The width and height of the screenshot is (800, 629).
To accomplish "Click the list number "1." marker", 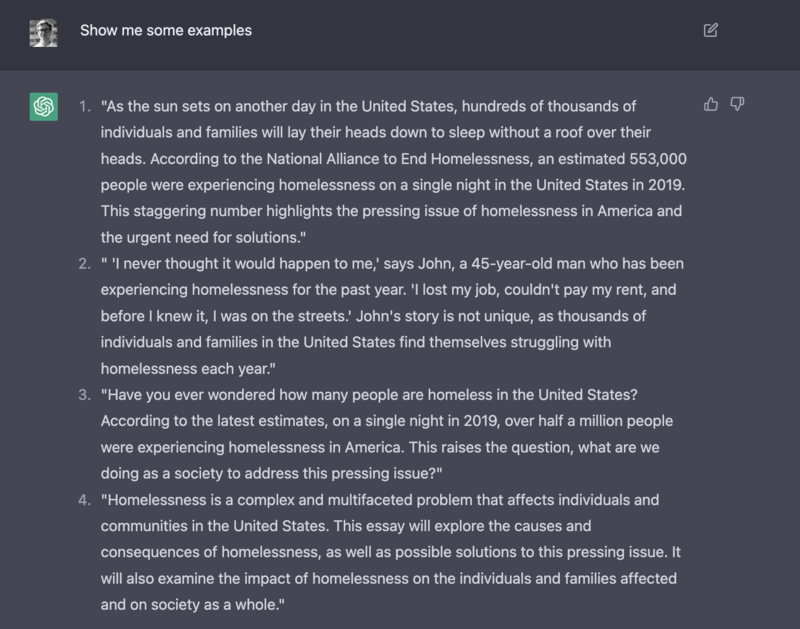I will coord(86,106).
